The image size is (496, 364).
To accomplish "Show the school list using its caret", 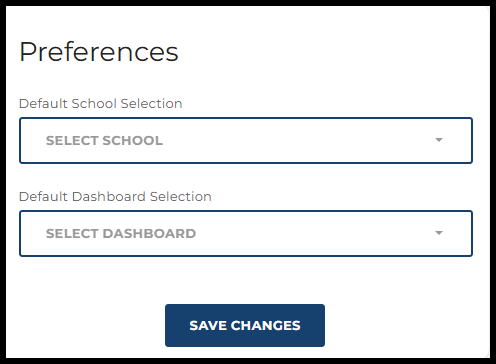I will coord(439,140).
